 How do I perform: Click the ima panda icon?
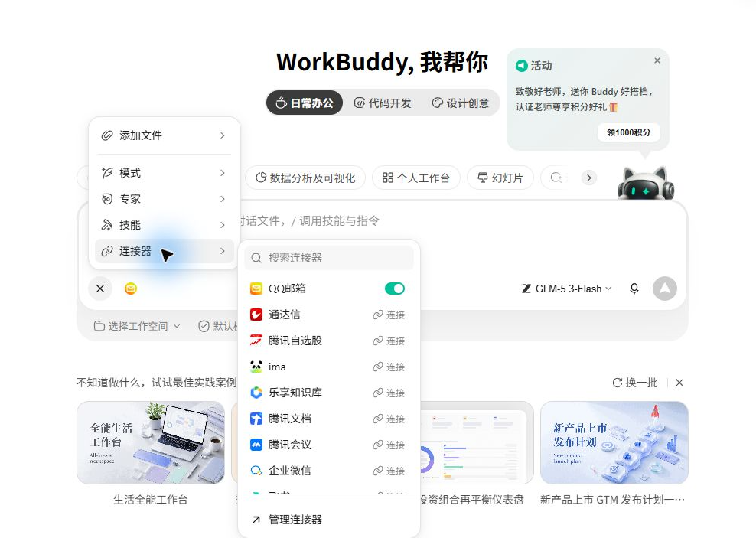[256, 367]
